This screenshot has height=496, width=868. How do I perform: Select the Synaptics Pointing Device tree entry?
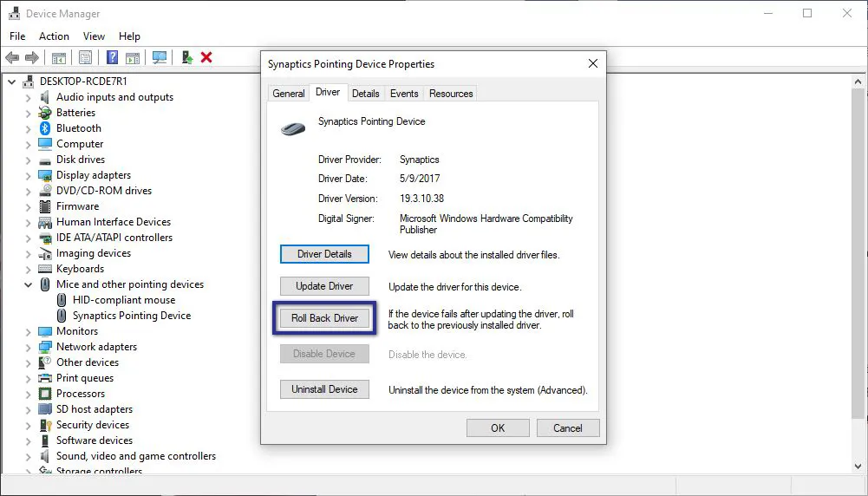pyautogui.click(x=132, y=316)
